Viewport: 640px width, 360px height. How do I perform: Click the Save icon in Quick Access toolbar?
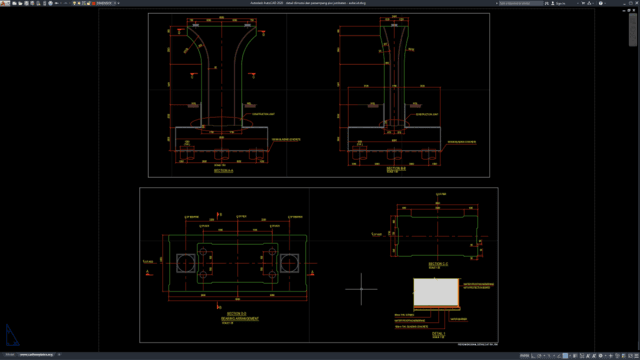(x=26, y=3)
